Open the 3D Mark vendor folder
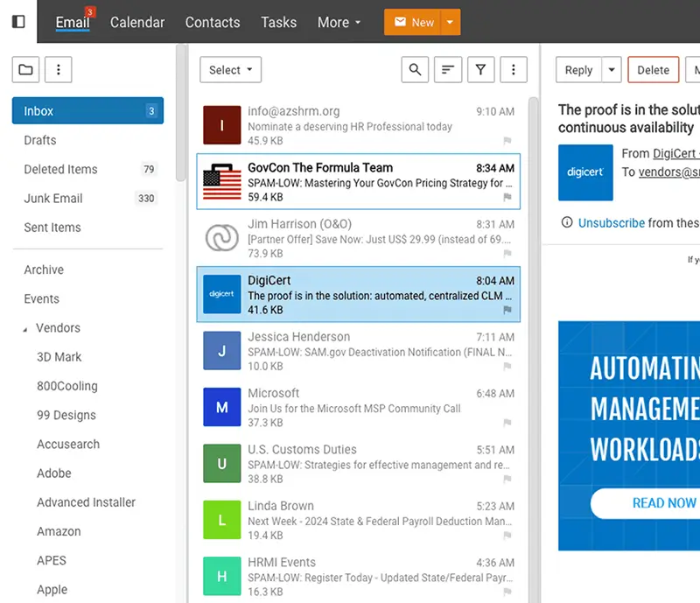The width and height of the screenshot is (700, 603). tap(59, 357)
